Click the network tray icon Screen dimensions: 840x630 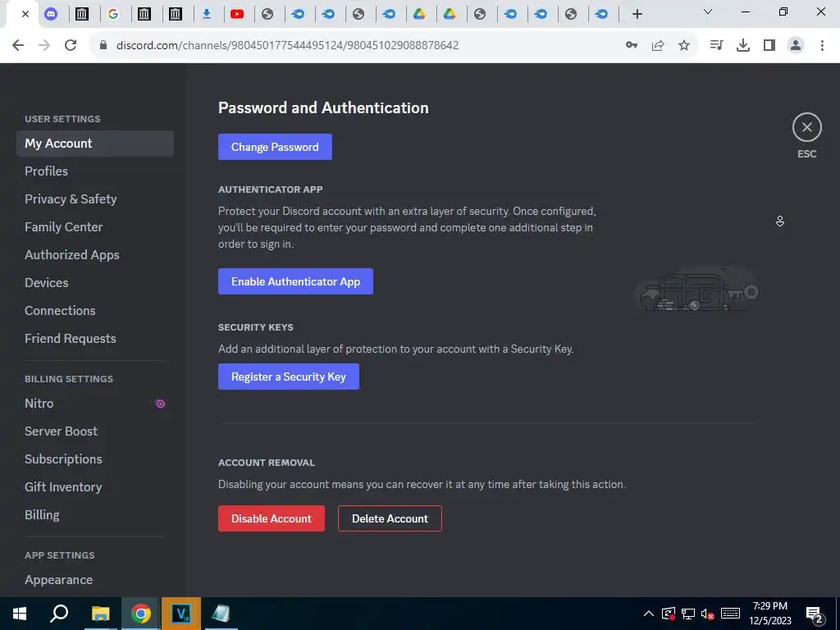pyautogui.click(x=688, y=614)
